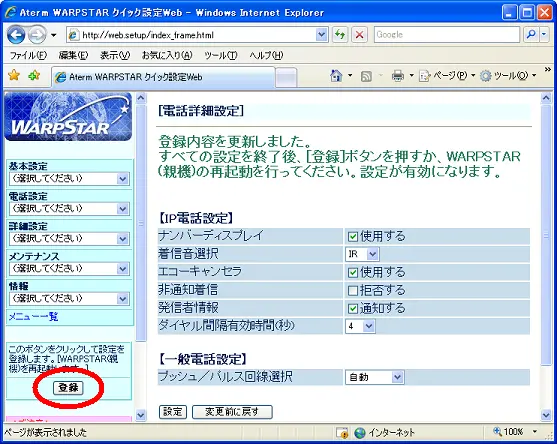Open the zoom level dropdown arrow
Screen dimensions: 557x444
click(535, 432)
